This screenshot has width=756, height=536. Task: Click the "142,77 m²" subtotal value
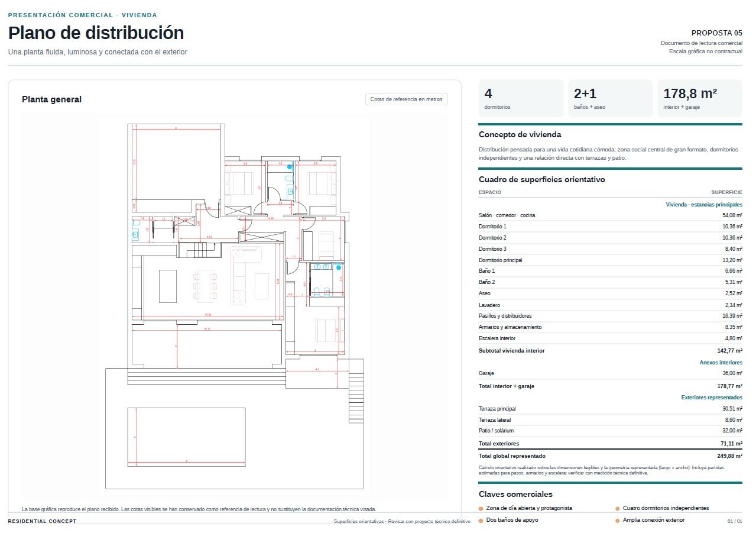[x=730, y=351]
